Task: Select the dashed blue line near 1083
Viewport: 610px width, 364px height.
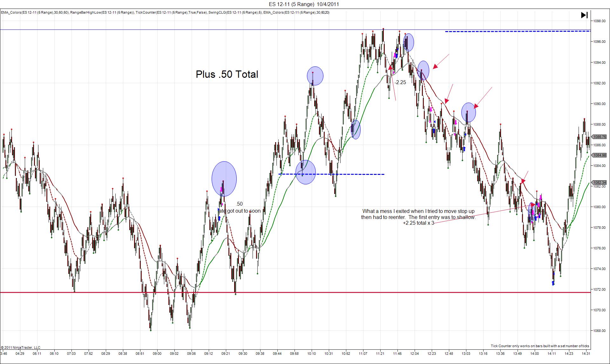Action: [331, 174]
